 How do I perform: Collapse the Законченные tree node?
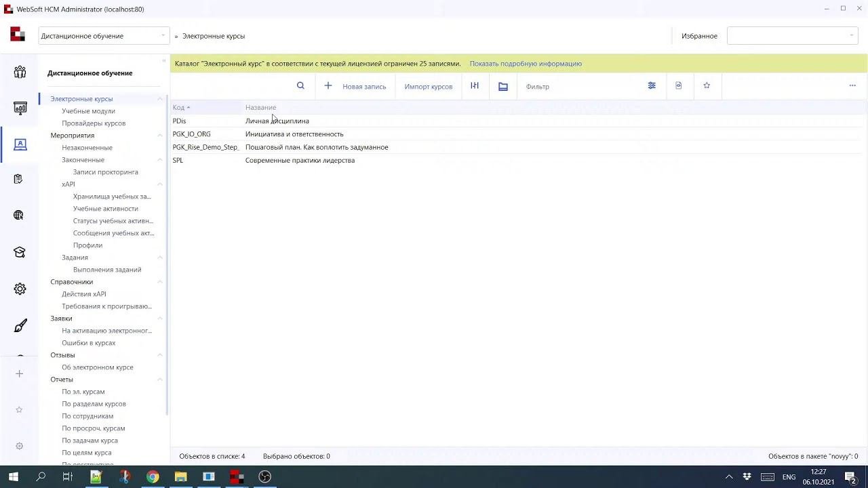tap(160, 160)
